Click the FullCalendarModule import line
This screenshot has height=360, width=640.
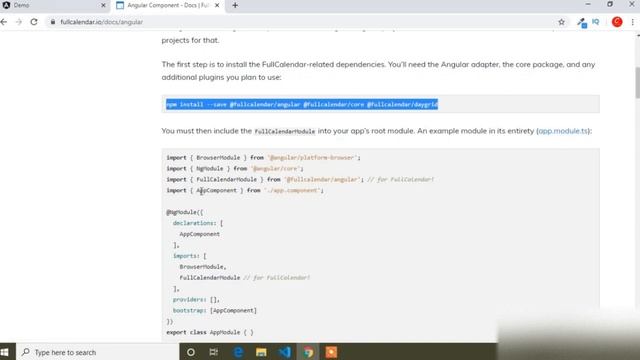coord(300,180)
